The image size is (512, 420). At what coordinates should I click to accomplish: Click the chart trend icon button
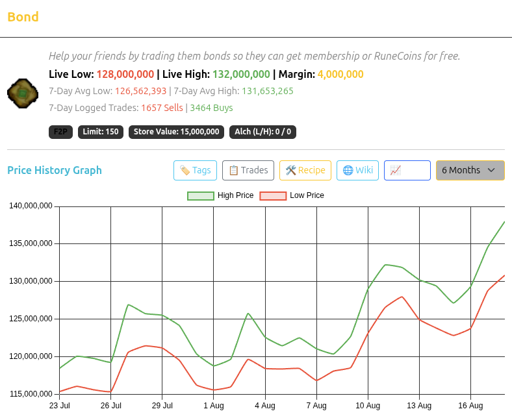pyautogui.click(x=407, y=170)
